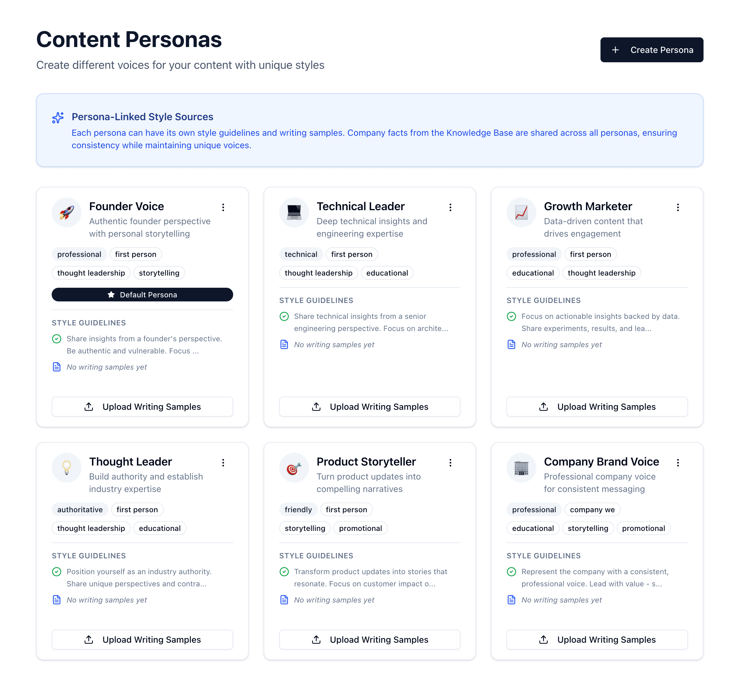This screenshot has width=744, height=700.
Task: Open the three-dot menu on Technical Leader
Action: pos(450,207)
